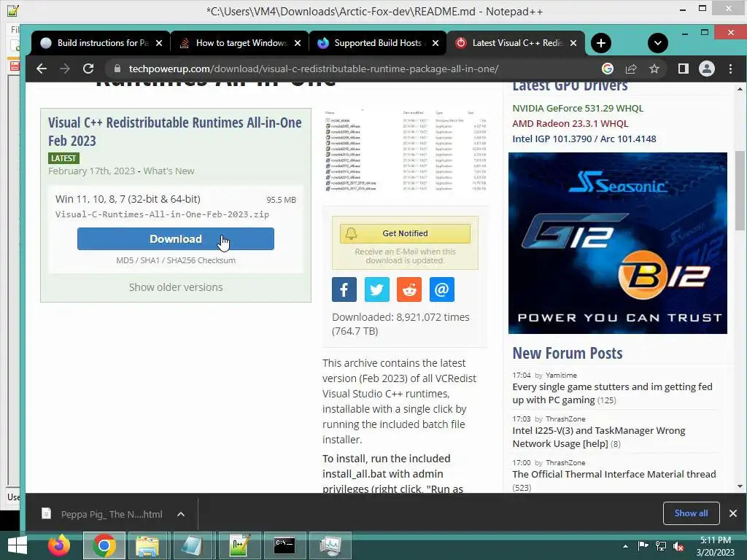Open the What's New link
This screenshot has width=747, height=560.
coord(169,171)
